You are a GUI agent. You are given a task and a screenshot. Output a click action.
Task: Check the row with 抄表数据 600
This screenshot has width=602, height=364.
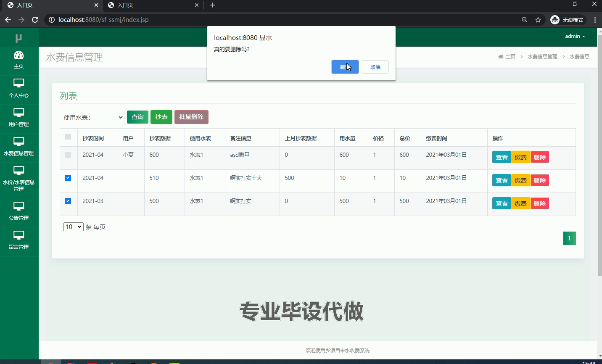click(x=68, y=155)
